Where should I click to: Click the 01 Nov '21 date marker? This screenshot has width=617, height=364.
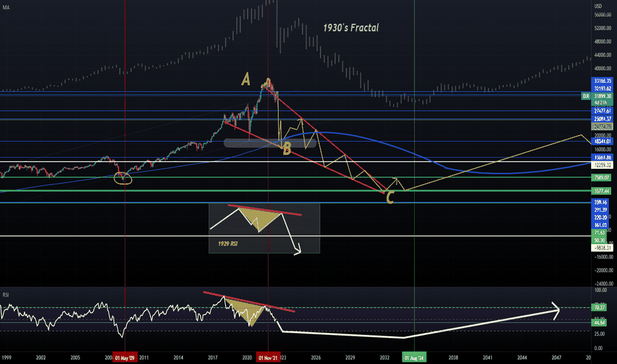[x=268, y=357]
